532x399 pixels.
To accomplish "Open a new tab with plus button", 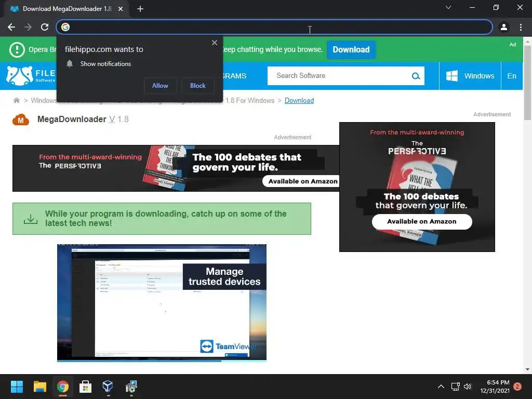I will click(140, 9).
